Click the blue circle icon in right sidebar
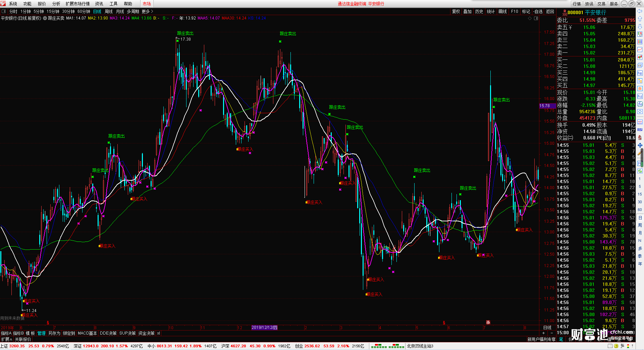Image resolution: width=644 pixels, height=350 pixels. point(640,111)
